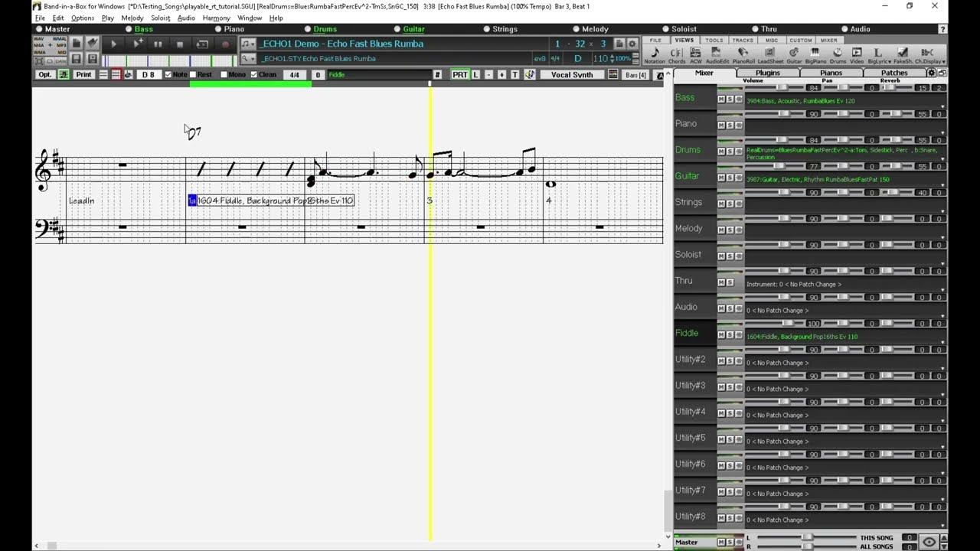Viewport: 980px width, 551px height.
Task: Switch to the Patches mixer tab
Action: [894, 73]
